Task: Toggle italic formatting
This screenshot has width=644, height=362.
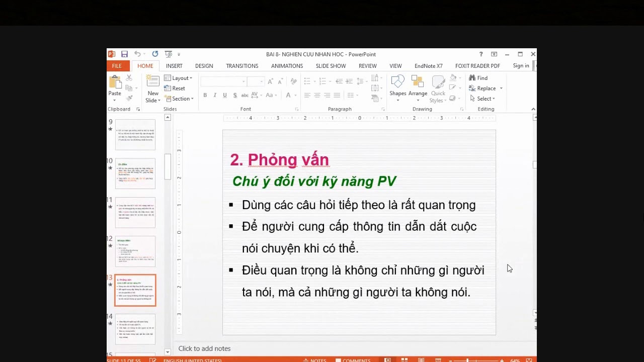Action: coord(215,95)
